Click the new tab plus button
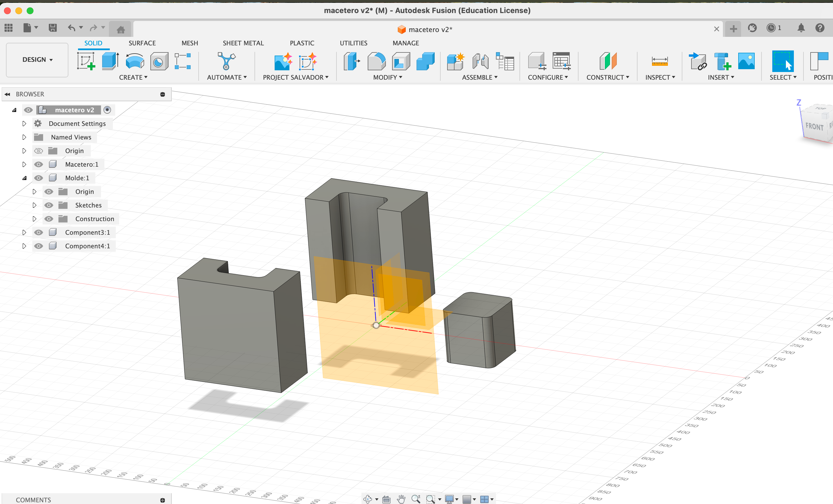This screenshot has height=504, width=833. tap(733, 29)
